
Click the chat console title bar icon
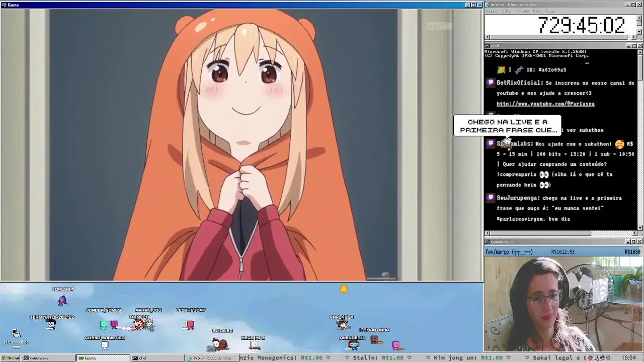coord(488,46)
